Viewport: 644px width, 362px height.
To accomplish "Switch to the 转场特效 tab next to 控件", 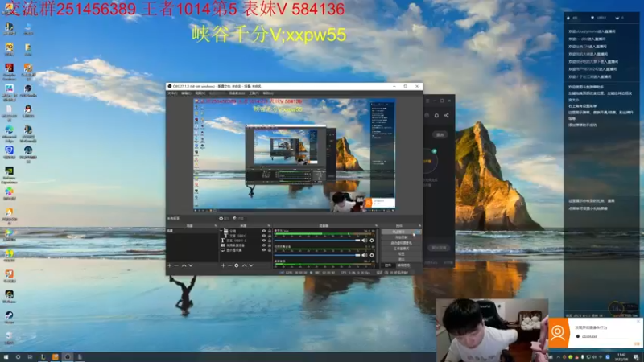I will coord(403,265).
